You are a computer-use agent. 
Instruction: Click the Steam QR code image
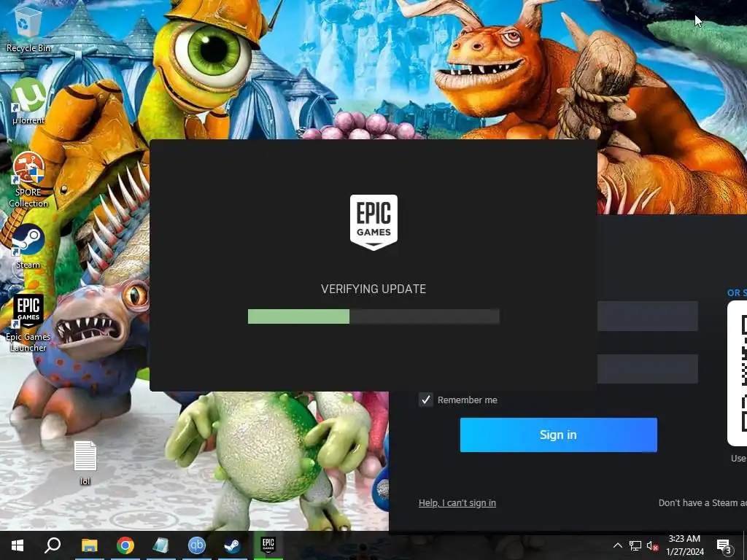point(737,373)
